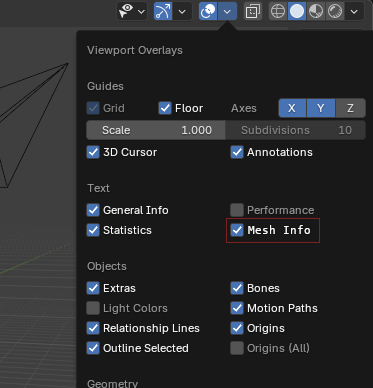Uncheck the Relationship Lines checkbox
Image resolution: width=373 pixels, height=388 pixels.
pyautogui.click(x=93, y=328)
